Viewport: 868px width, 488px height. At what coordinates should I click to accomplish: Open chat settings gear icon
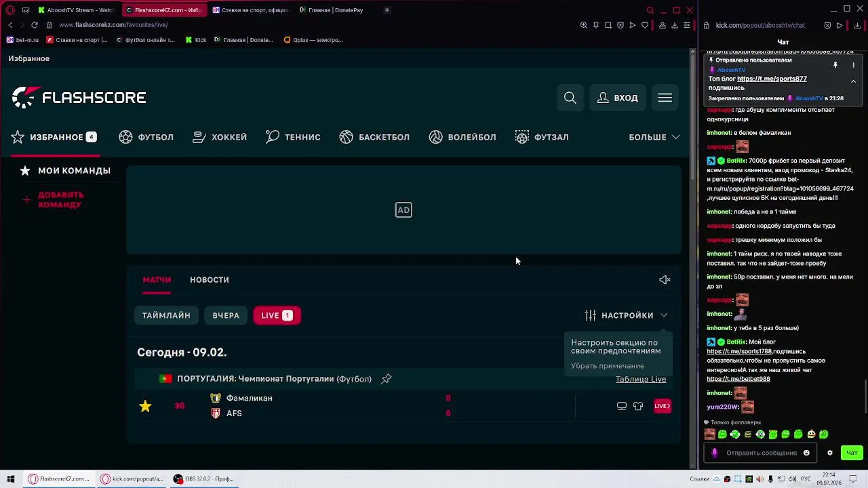tap(829, 453)
